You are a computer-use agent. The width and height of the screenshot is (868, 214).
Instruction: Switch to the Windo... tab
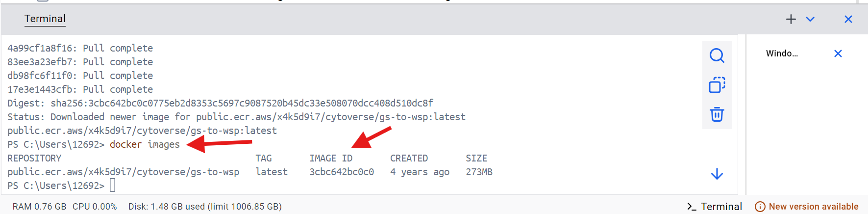coord(782,53)
